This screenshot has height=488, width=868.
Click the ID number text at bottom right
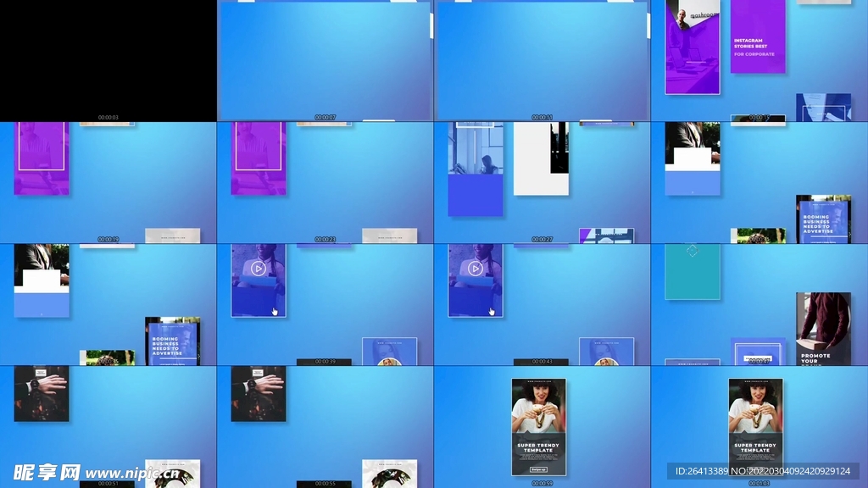tap(762, 471)
